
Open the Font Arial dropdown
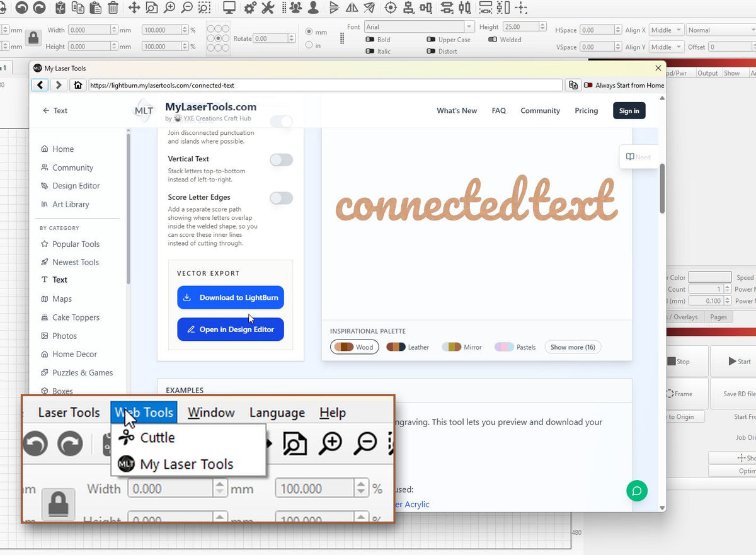tap(419, 27)
